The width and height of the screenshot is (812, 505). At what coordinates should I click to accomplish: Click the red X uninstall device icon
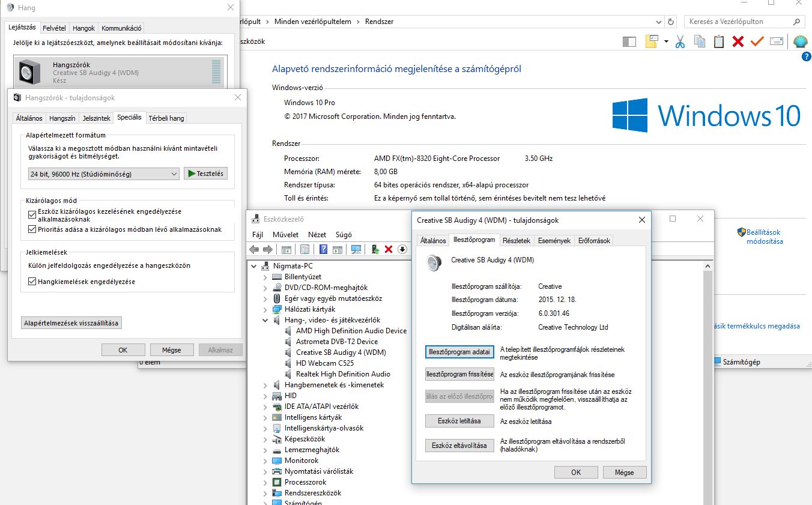389,249
